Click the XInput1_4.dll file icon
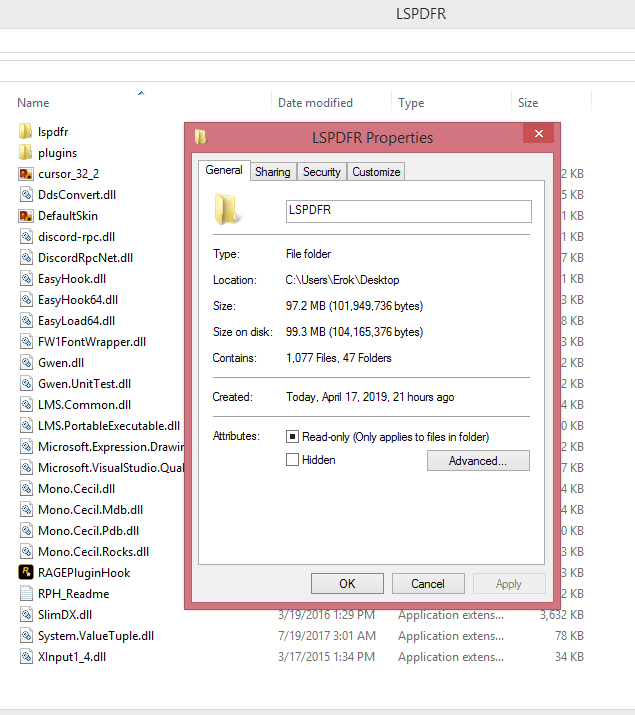Screen dimensions: 635x715 [x=26, y=656]
